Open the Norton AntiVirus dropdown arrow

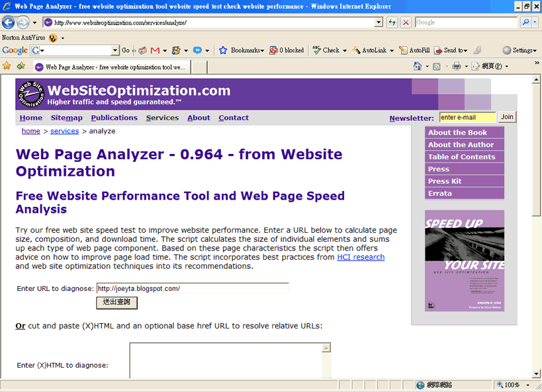point(63,38)
